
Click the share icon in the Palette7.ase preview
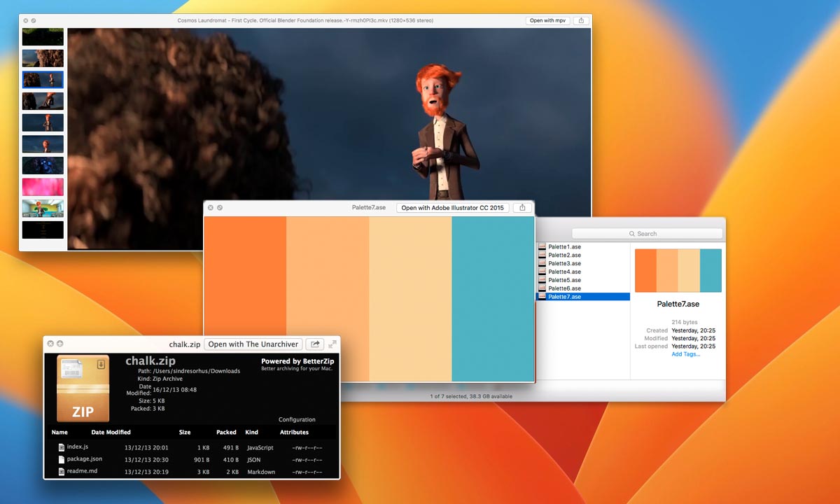(x=522, y=208)
